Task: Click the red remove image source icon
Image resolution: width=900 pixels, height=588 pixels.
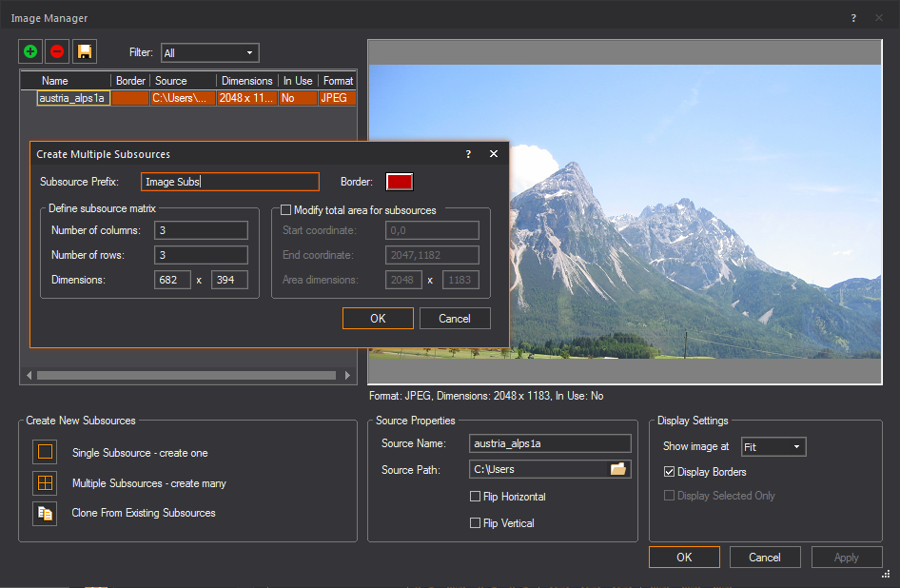Action: coord(58,51)
